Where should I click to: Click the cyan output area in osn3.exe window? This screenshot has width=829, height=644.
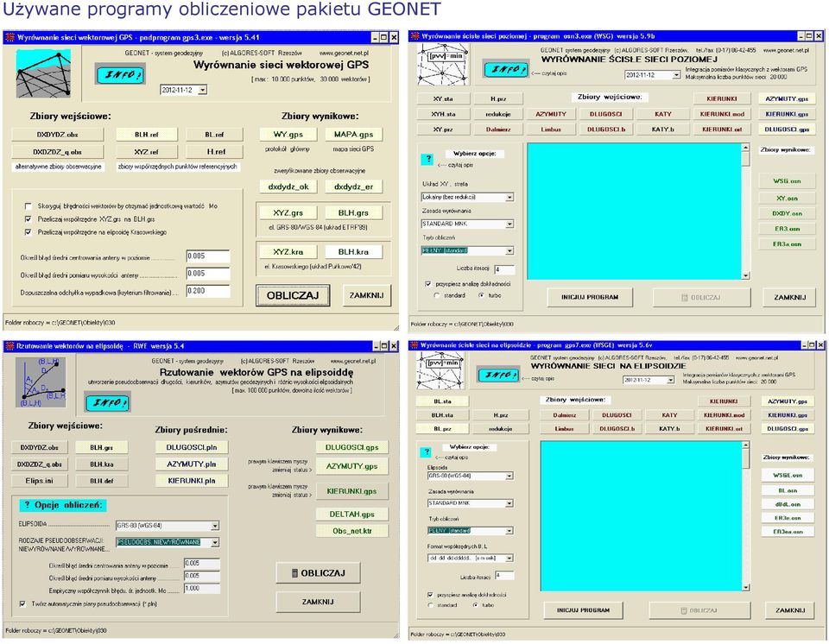pyautogui.click(x=634, y=212)
